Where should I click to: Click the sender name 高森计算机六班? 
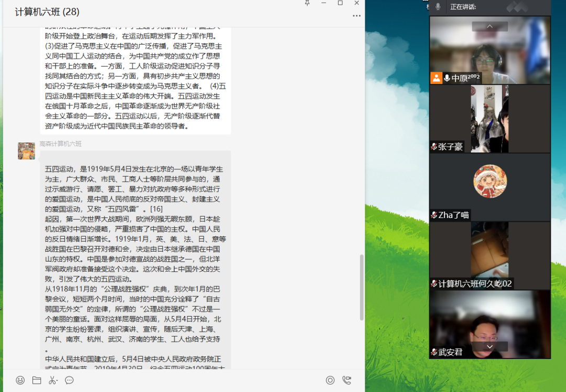(61, 144)
